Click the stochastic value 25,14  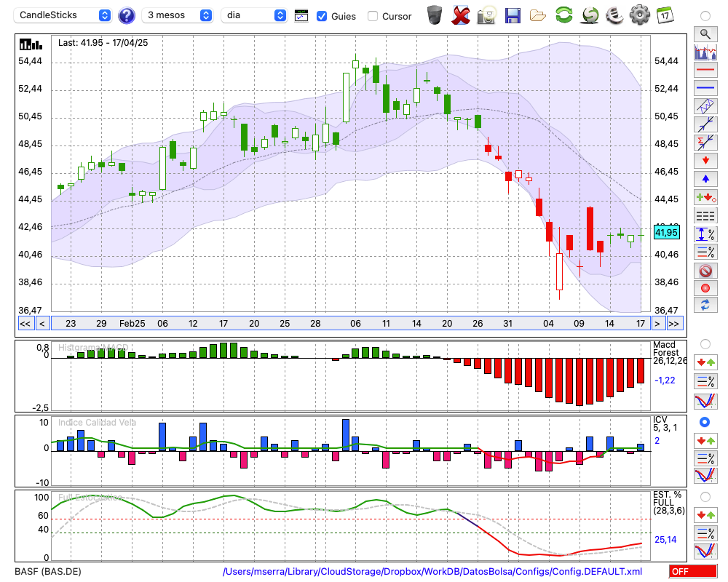pyautogui.click(x=665, y=539)
